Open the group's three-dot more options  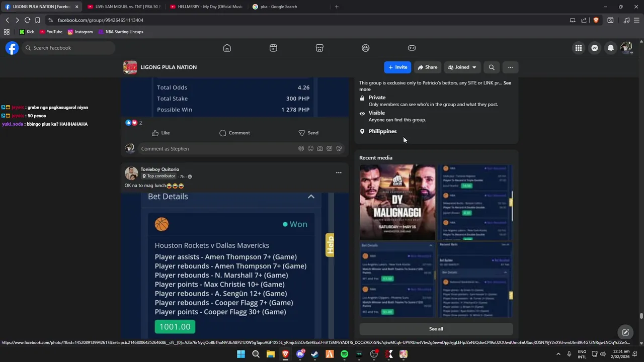(510, 67)
